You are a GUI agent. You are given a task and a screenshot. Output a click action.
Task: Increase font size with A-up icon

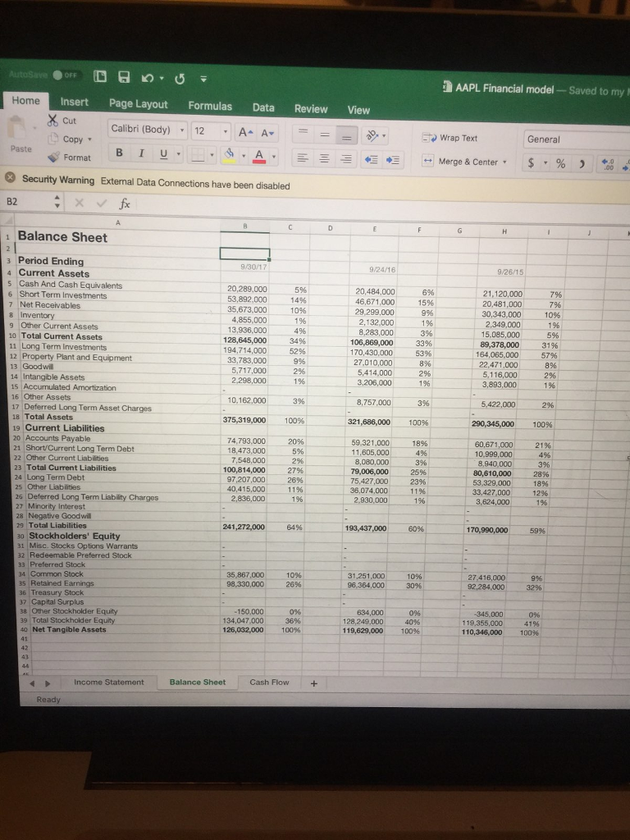[245, 132]
